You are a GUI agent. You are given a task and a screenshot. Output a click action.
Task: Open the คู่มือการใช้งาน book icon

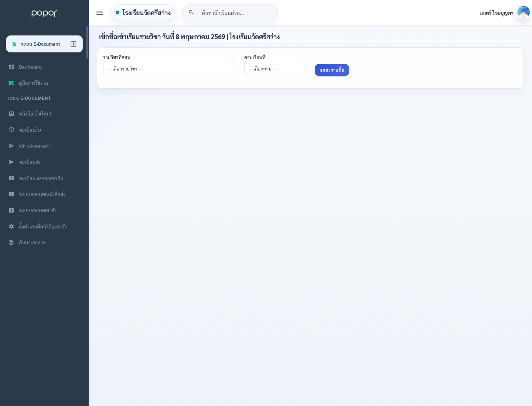click(x=11, y=83)
